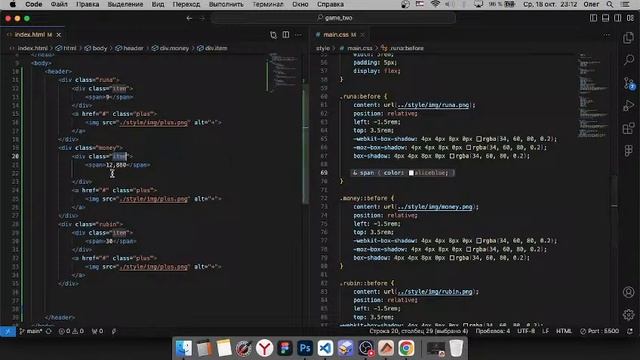Screen dimensions: 640x360
Task: Expand the div.money breadcrumb
Action: (170, 48)
